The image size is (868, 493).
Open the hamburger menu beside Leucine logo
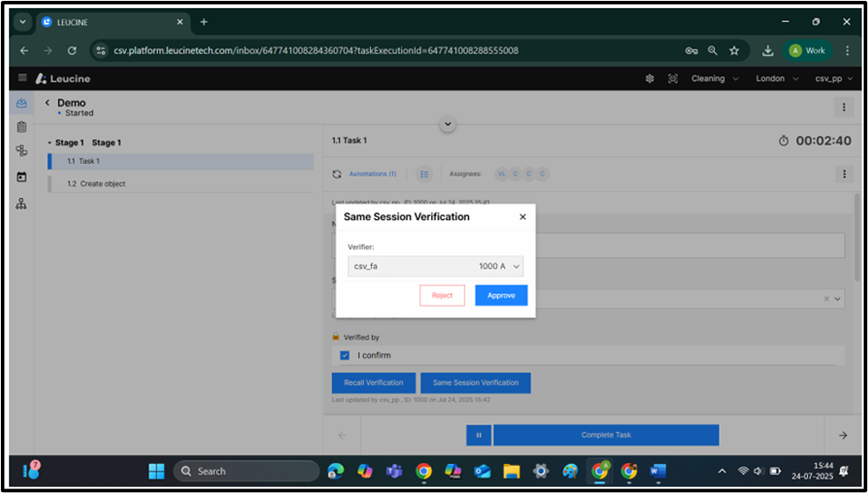tap(23, 78)
